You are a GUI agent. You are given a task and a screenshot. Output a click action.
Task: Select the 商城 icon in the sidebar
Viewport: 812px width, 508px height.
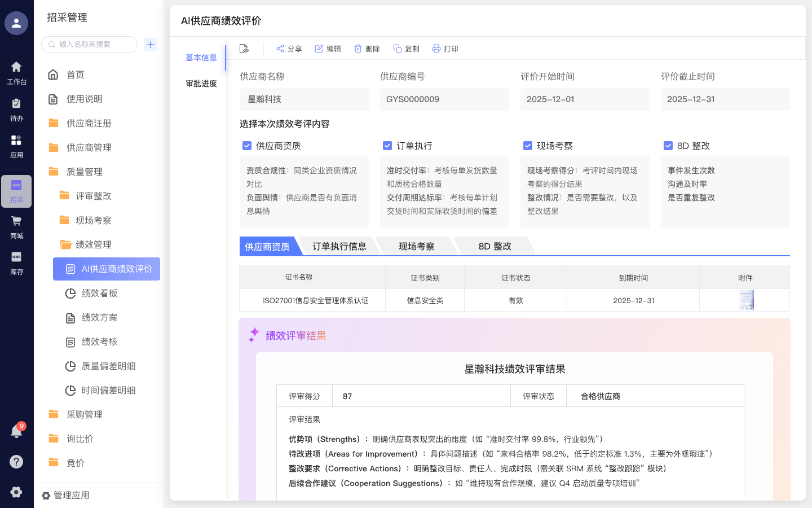pos(16,226)
